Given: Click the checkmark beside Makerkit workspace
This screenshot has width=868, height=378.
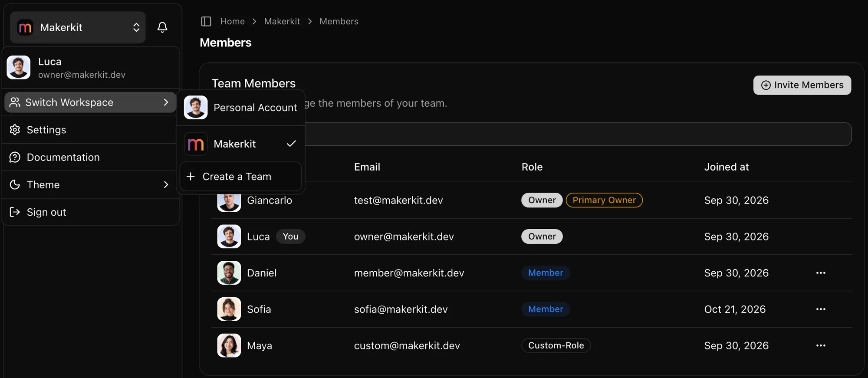Looking at the screenshot, I should coord(291,144).
